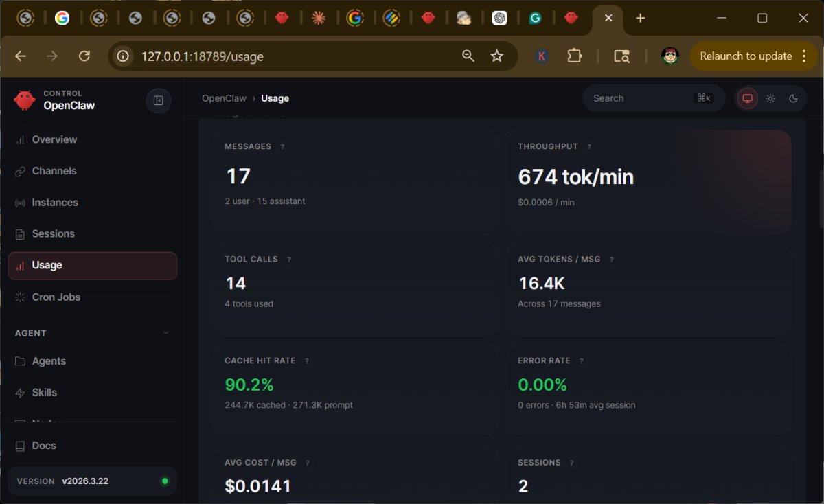824x504 pixels.
Task: Click the address bar URL 127.0.0.1:18789/usage
Action: (x=203, y=56)
